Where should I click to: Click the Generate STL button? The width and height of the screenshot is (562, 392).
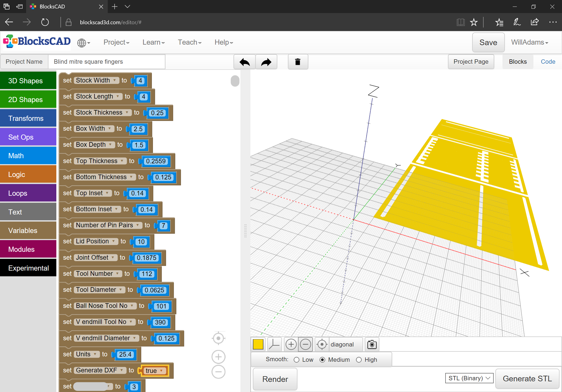tap(527, 379)
